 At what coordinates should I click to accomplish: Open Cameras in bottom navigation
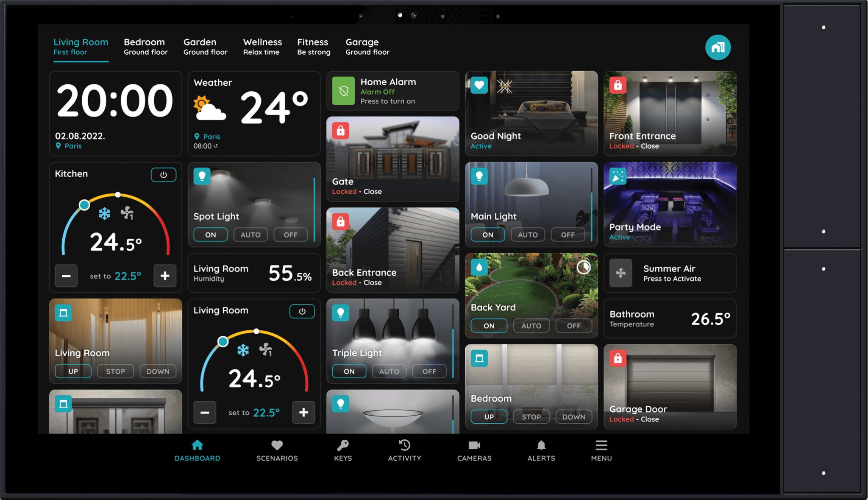[x=474, y=451]
